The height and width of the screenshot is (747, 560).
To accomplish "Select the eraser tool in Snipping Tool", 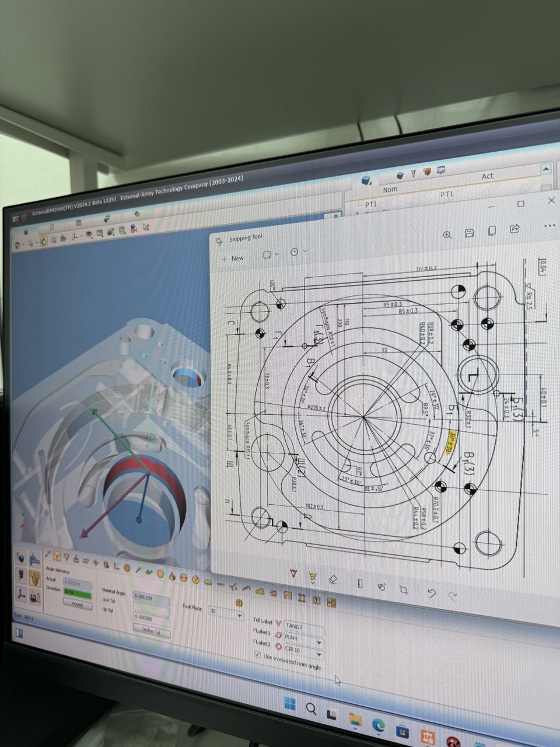I will (x=333, y=579).
